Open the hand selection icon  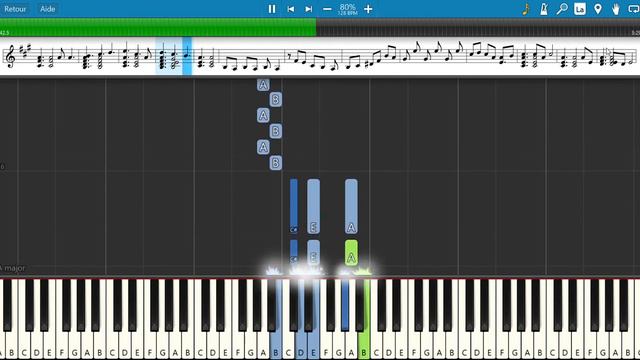pyautogui.click(x=616, y=9)
